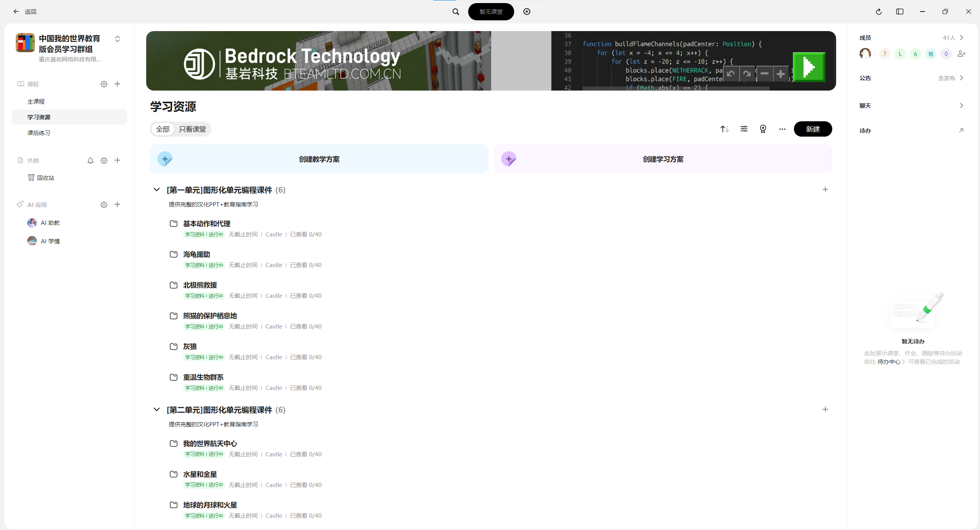The image size is (980, 530).
Task: Click the first member photo avatar
Action: (x=865, y=54)
